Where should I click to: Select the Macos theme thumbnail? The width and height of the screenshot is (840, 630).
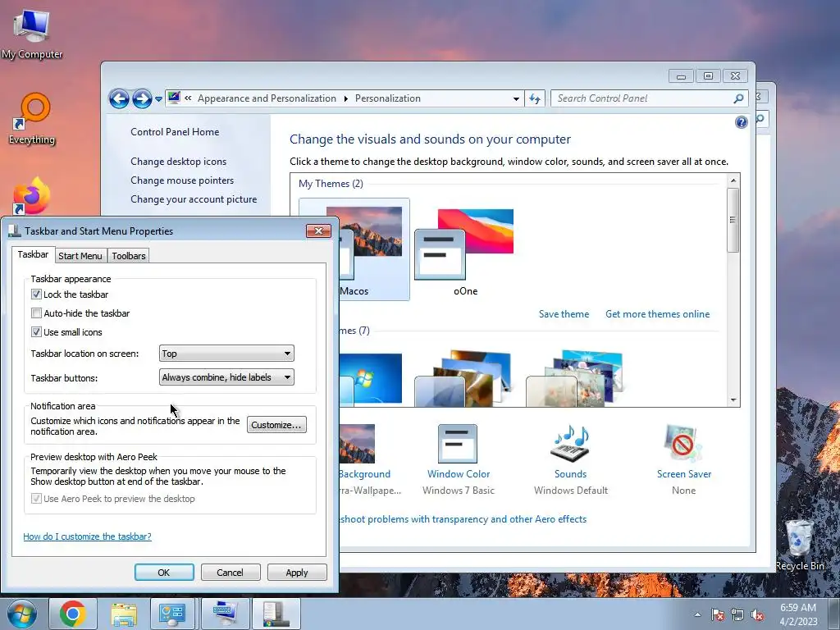click(x=374, y=249)
